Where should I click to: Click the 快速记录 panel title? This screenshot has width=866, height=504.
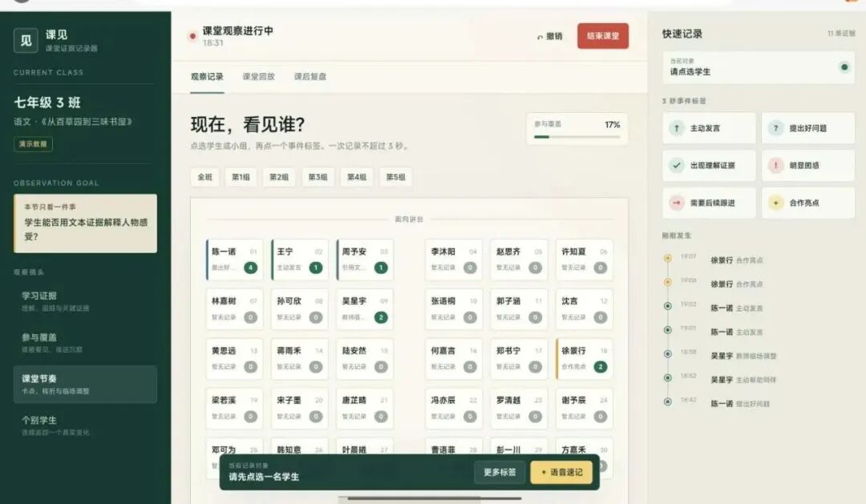pyautogui.click(x=682, y=34)
